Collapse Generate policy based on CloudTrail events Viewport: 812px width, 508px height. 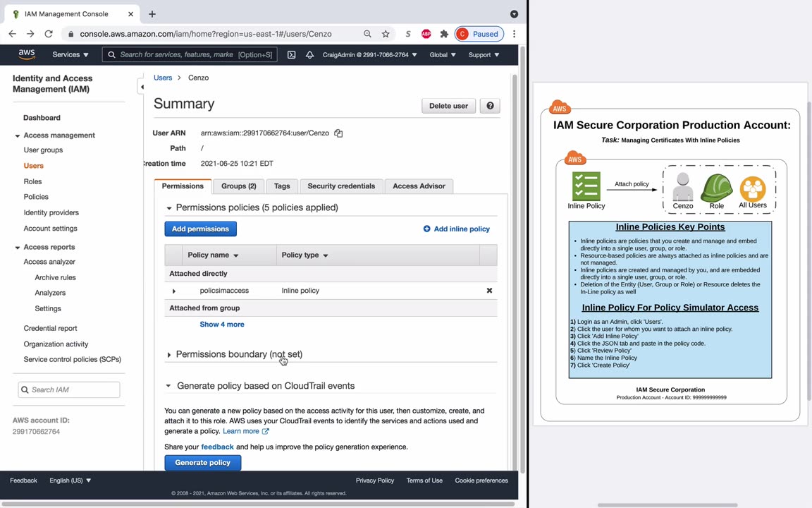168,386
